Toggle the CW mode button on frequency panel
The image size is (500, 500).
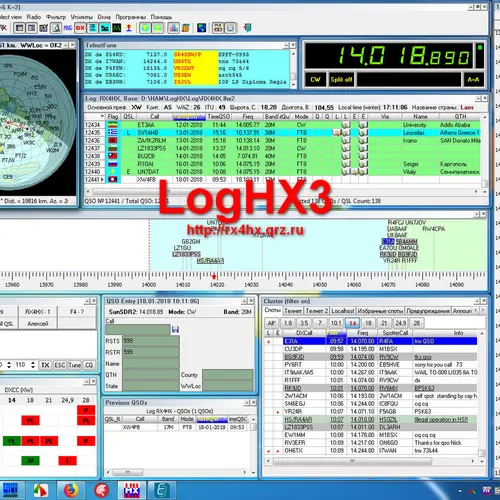pyautogui.click(x=315, y=80)
